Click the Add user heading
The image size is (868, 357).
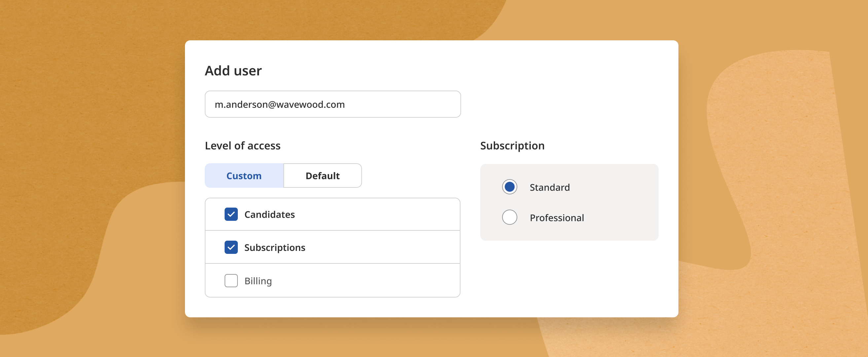(233, 70)
